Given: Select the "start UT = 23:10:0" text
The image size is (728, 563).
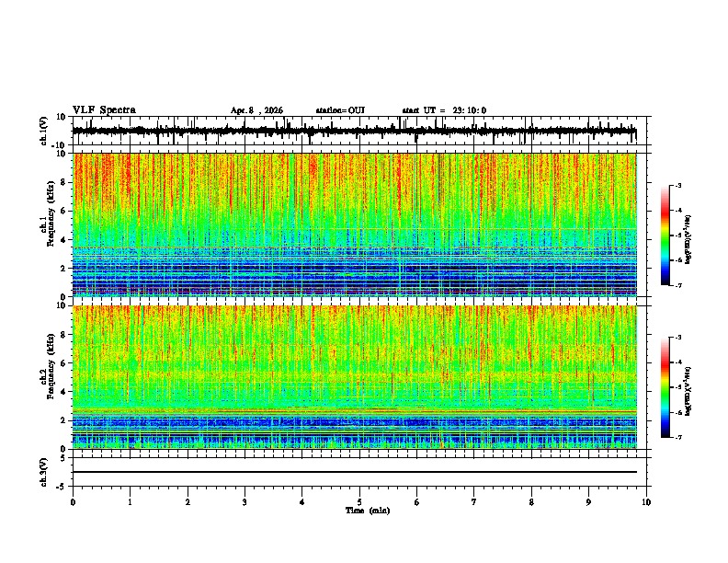Looking at the screenshot, I should 444,110.
